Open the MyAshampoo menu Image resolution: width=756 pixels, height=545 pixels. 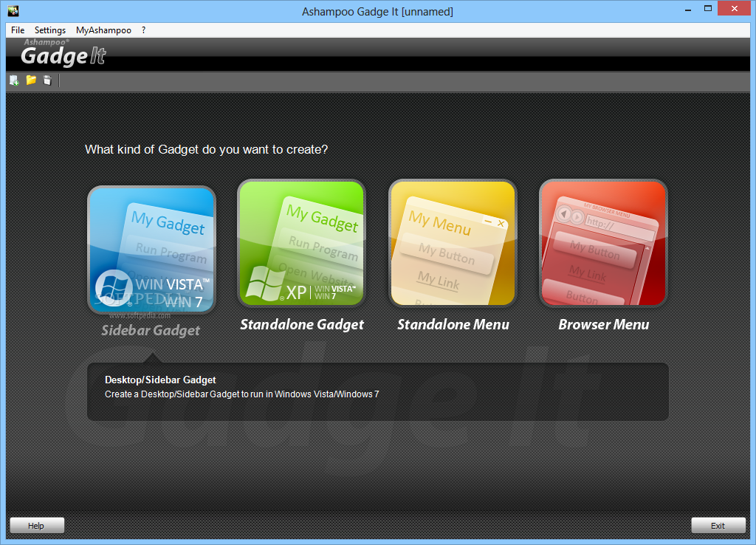pyautogui.click(x=103, y=30)
